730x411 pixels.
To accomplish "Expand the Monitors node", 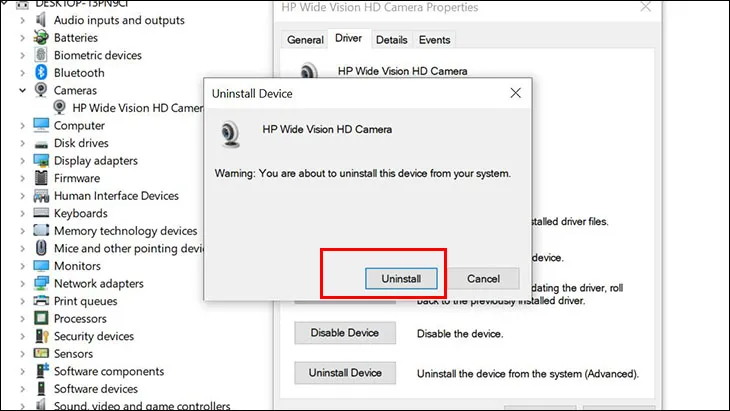I will click(x=23, y=266).
